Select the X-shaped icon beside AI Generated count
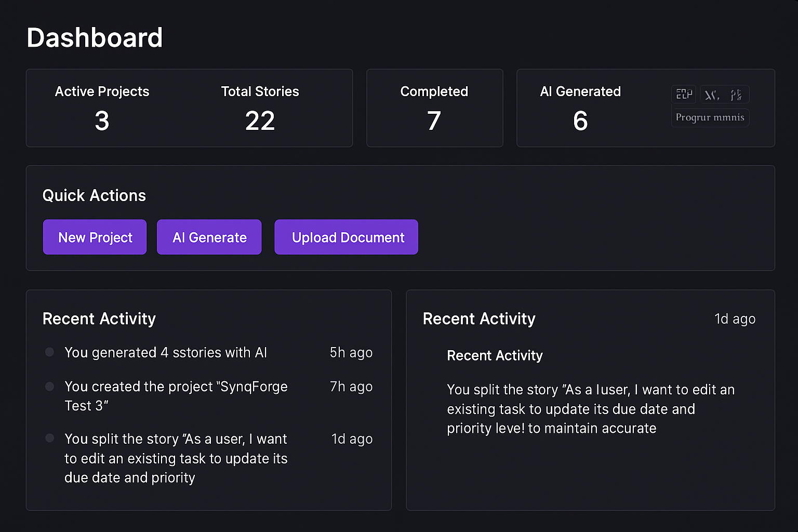The height and width of the screenshot is (532, 798). pos(712,94)
